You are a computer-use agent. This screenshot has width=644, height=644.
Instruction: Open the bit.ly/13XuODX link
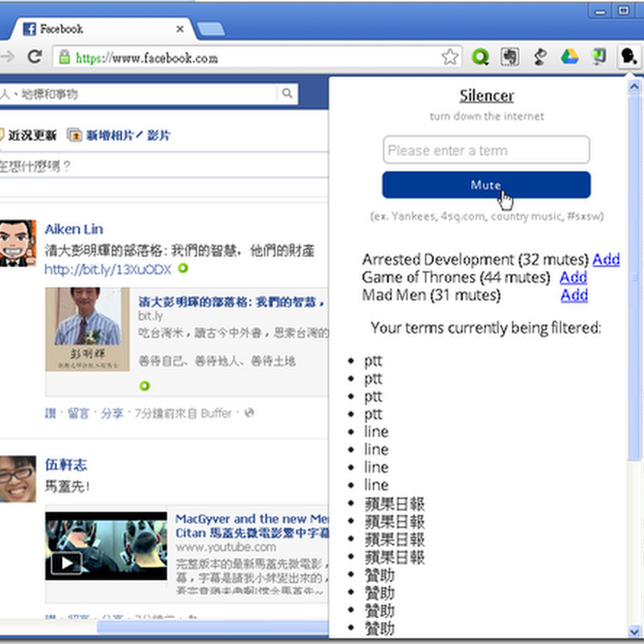[x=108, y=270]
